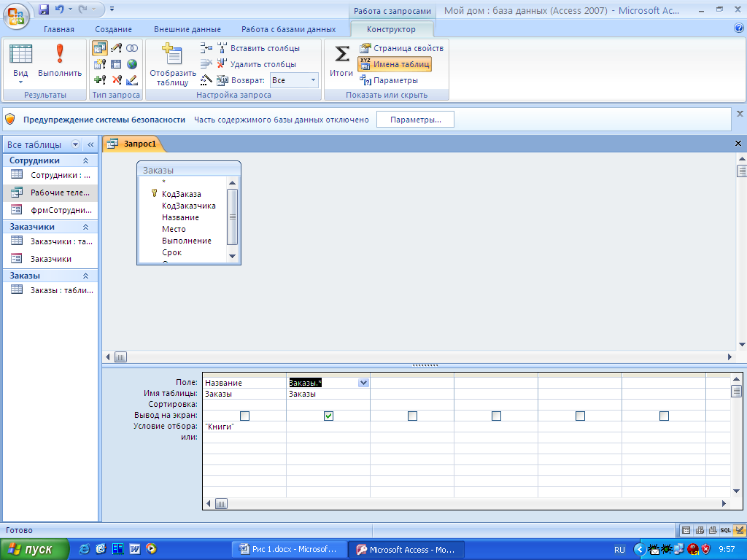Screen dimensions: 747x560
Task: Switch to PivotChart view in status bar
Action: click(713, 530)
